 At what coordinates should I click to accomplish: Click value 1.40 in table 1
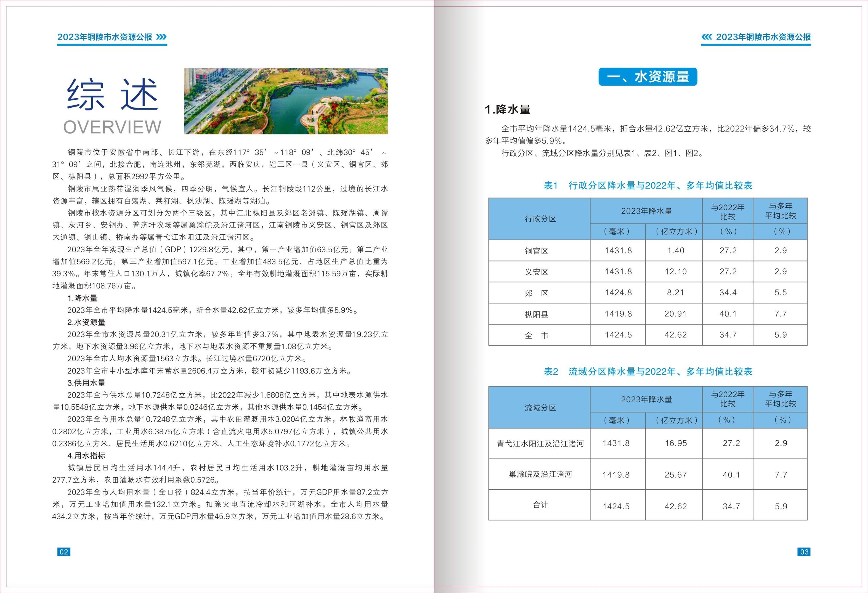click(x=676, y=251)
